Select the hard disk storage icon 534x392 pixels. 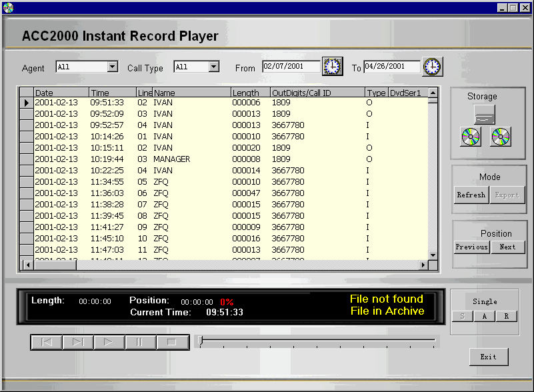coord(485,115)
